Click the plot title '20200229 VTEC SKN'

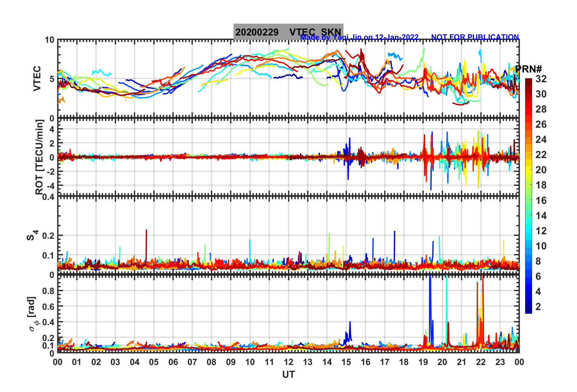click(288, 32)
